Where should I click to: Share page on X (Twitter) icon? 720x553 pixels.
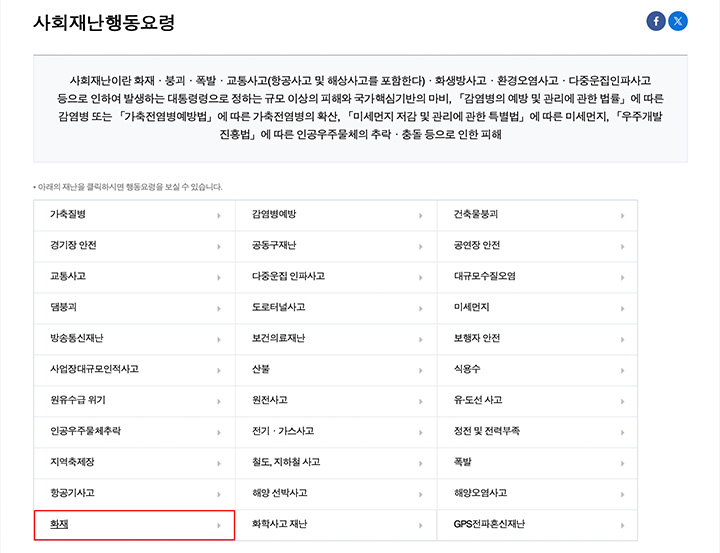pyautogui.click(x=678, y=21)
